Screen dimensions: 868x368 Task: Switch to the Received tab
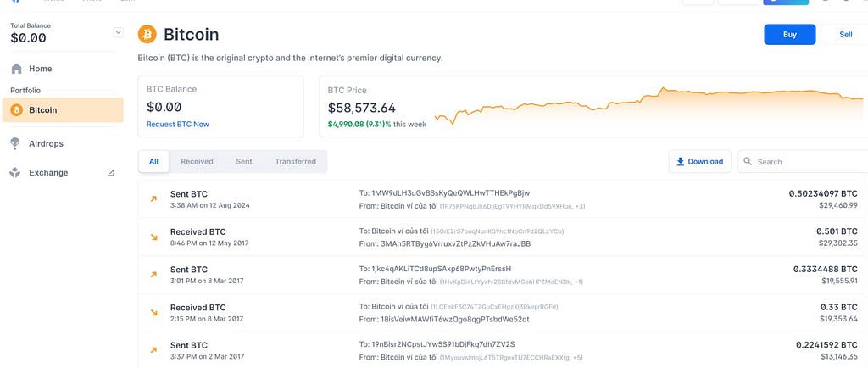click(x=197, y=162)
